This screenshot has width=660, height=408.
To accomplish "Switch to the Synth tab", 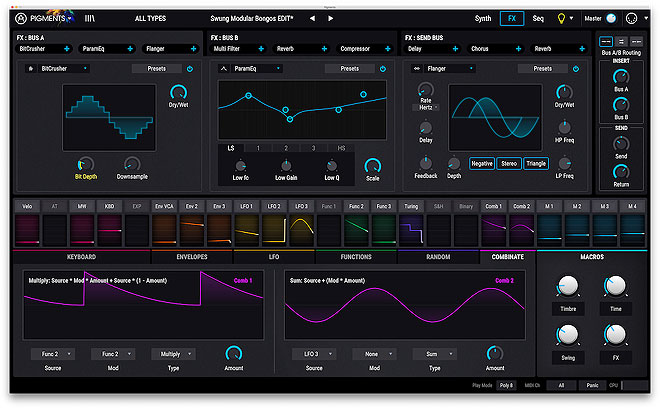I will tap(483, 18).
